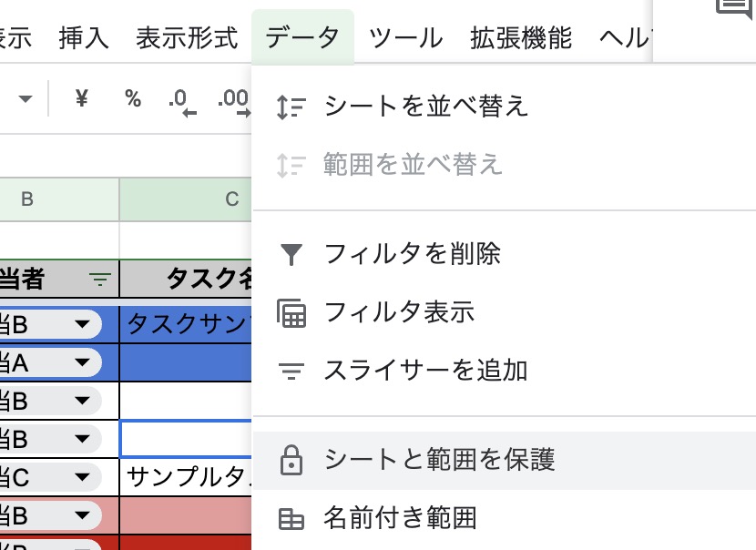Open the toolbar dropdown arrow left of ¥
Image resolution: width=756 pixels, height=550 pixels.
(26, 98)
